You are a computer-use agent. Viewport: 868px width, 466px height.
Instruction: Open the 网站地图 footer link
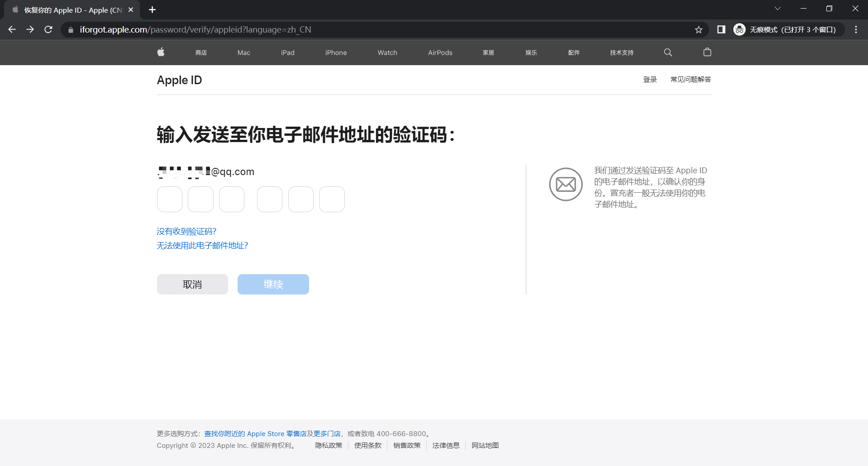(x=485, y=445)
